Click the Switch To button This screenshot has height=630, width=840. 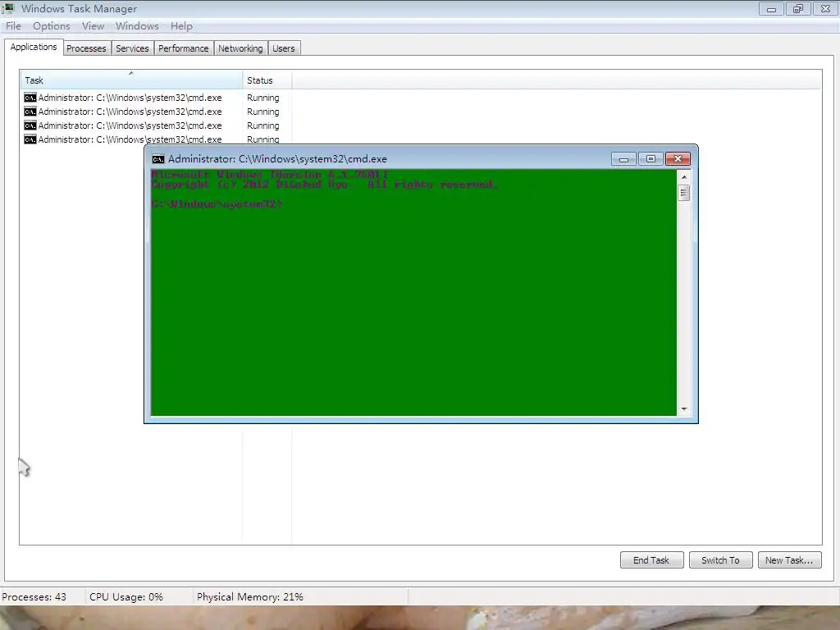click(720, 559)
